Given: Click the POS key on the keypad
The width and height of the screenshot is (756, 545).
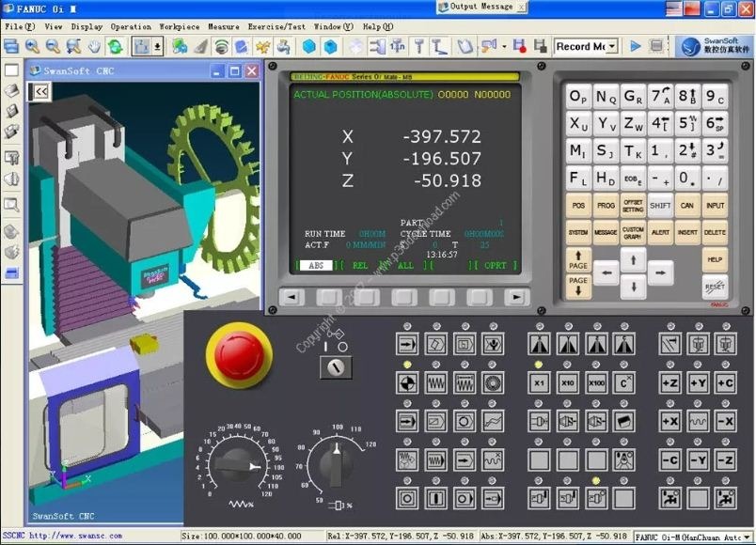Looking at the screenshot, I should 578,206.
